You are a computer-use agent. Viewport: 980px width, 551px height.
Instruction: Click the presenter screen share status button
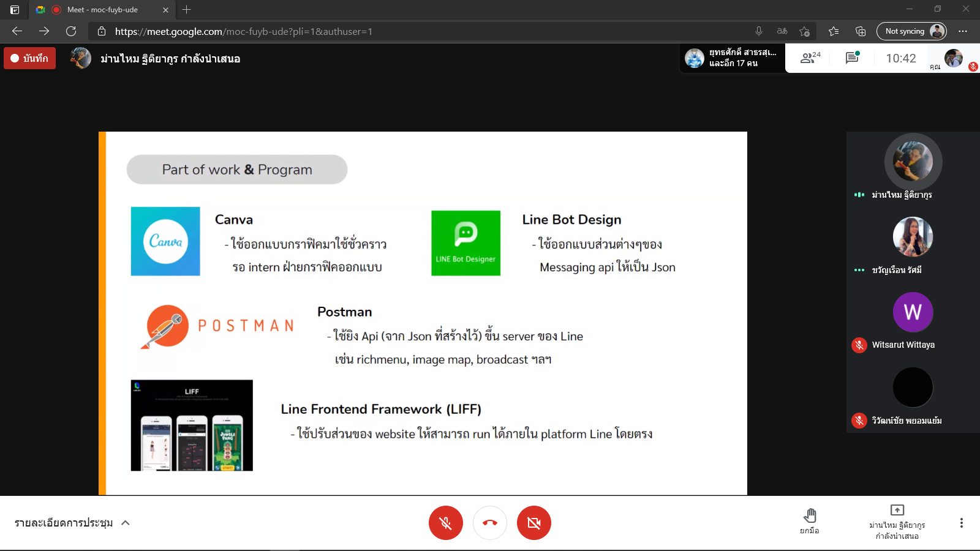897,522
